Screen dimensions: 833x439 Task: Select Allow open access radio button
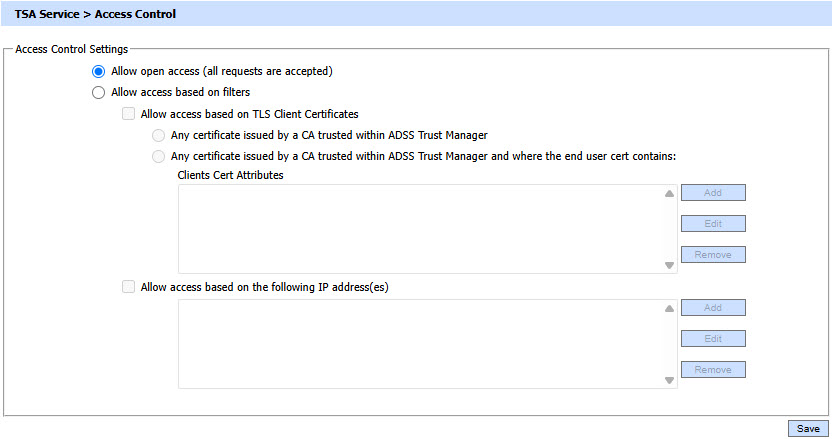[98, 72]
